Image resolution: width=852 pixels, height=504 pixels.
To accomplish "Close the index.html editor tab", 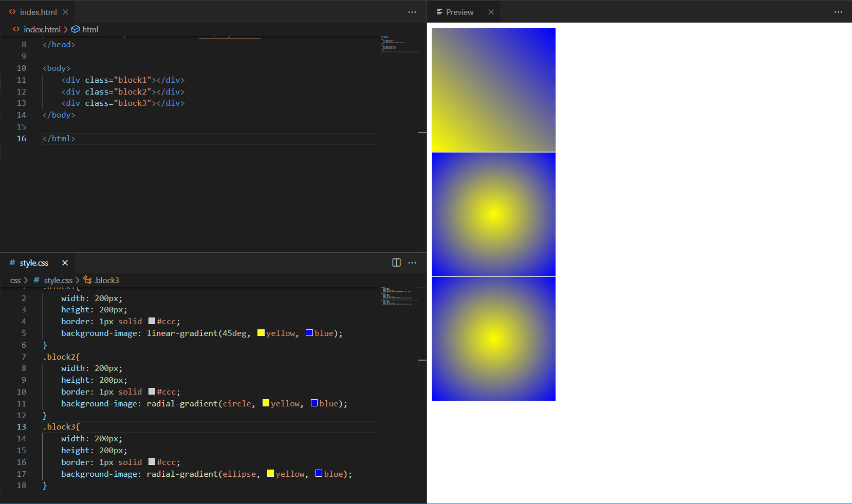I will [x=65, y=12].
